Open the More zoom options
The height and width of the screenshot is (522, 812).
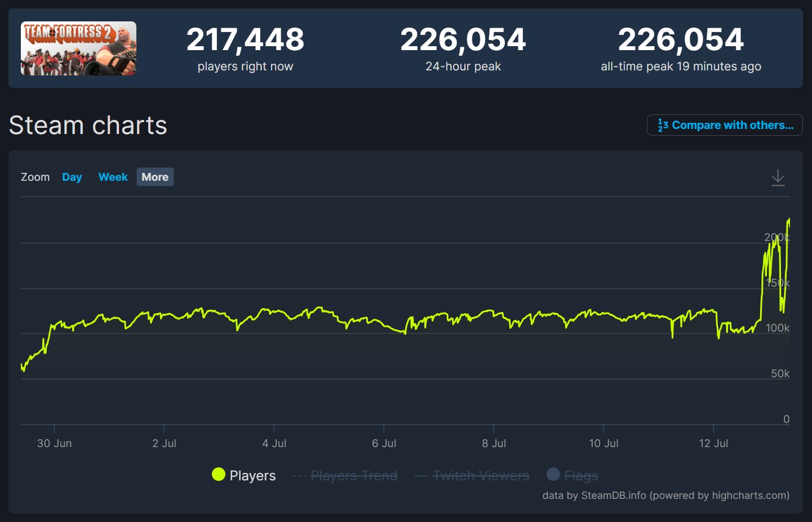click(155, 177)
